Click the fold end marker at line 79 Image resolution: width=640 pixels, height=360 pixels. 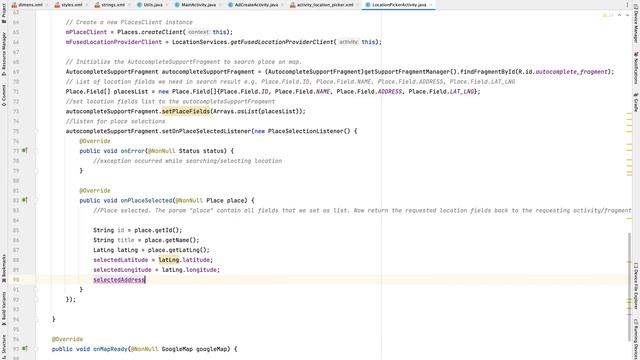point(36,171)
